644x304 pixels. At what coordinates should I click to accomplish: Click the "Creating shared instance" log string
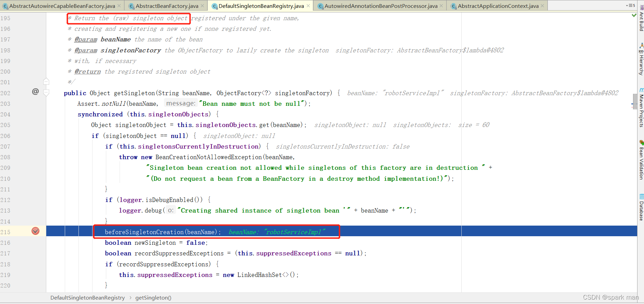[x=264, y=211]
